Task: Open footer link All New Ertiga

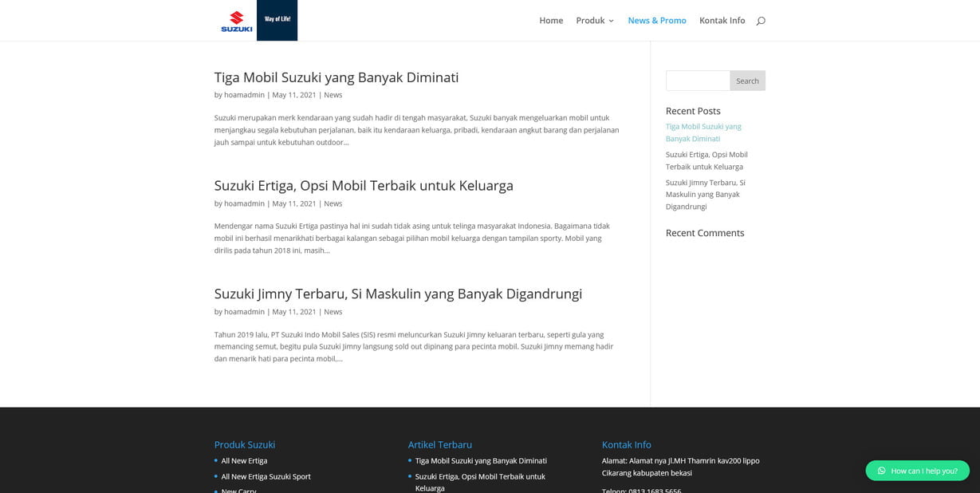Action: coord(244,461)
